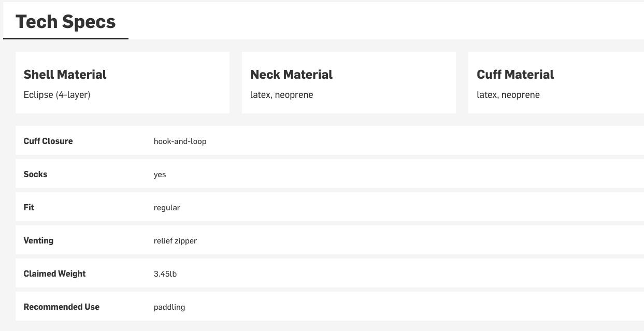This screenshot has width=644, height=331.
Task: Click the relief zipper value
Action: click(175, 241)
